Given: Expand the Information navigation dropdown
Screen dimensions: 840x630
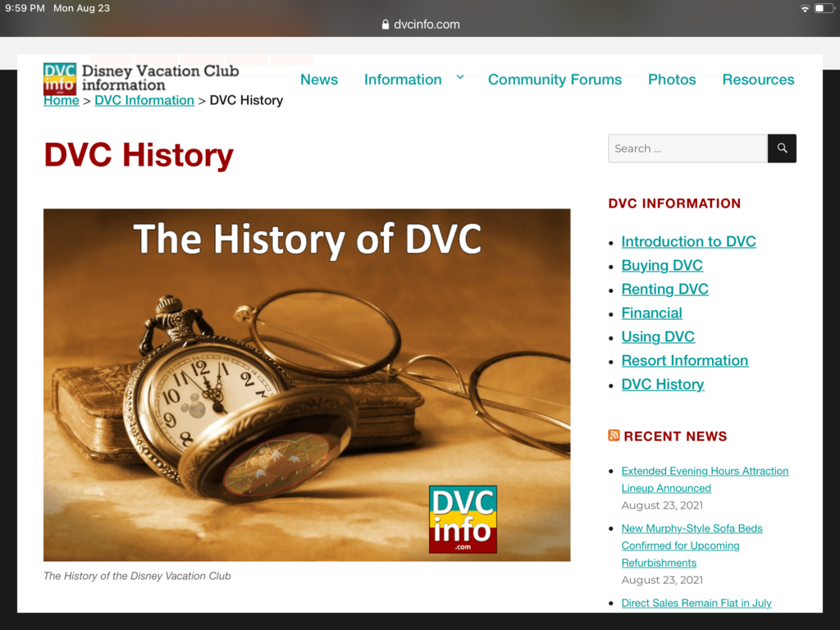Looking at the screenshot, I should tap(403, 79).
